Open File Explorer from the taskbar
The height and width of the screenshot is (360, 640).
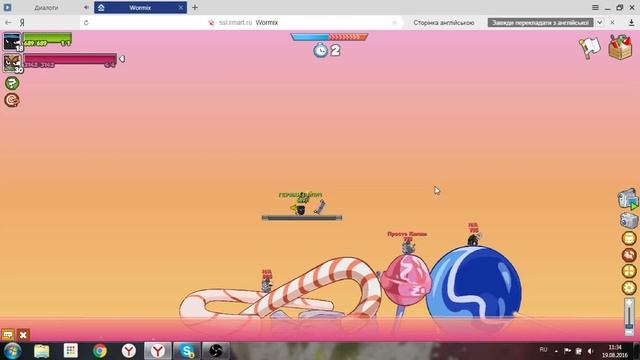[x=42, y=351]
